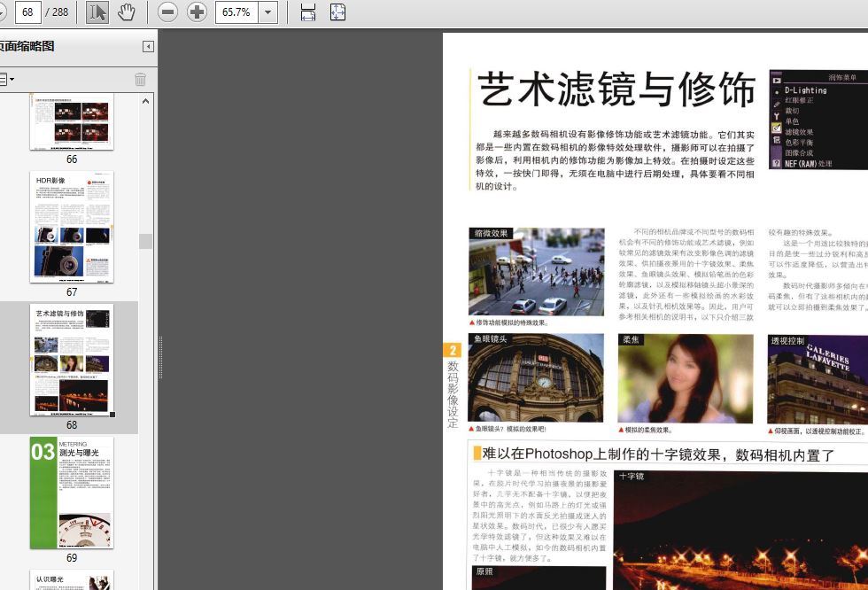Open page 67 HDR thumbnail
Image resolution: width=868 pixels, height=590 pixels.
point(72,227)
